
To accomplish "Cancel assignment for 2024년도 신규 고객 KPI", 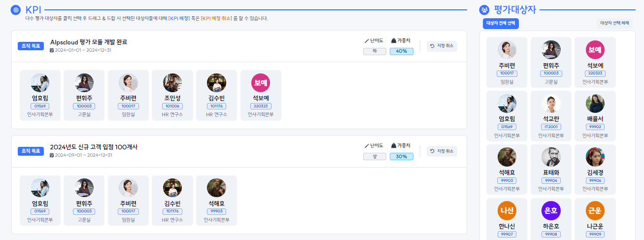I will [x=441, y=151].
